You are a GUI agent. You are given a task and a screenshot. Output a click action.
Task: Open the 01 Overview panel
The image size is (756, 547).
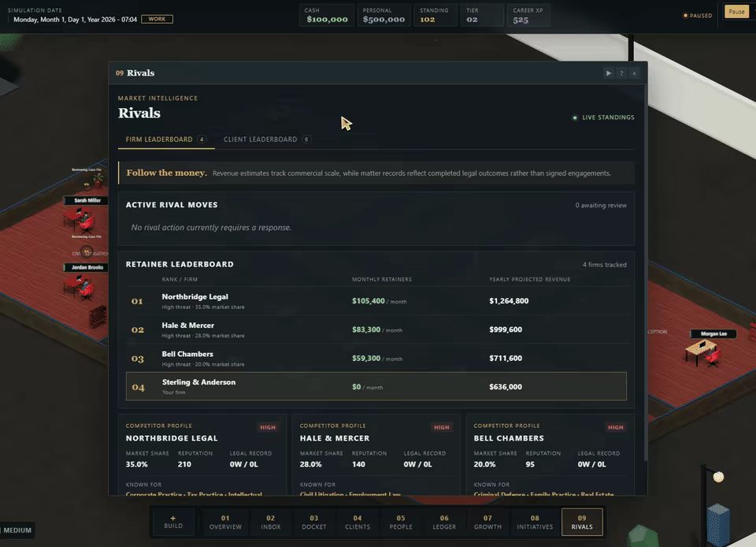(225, 522)
